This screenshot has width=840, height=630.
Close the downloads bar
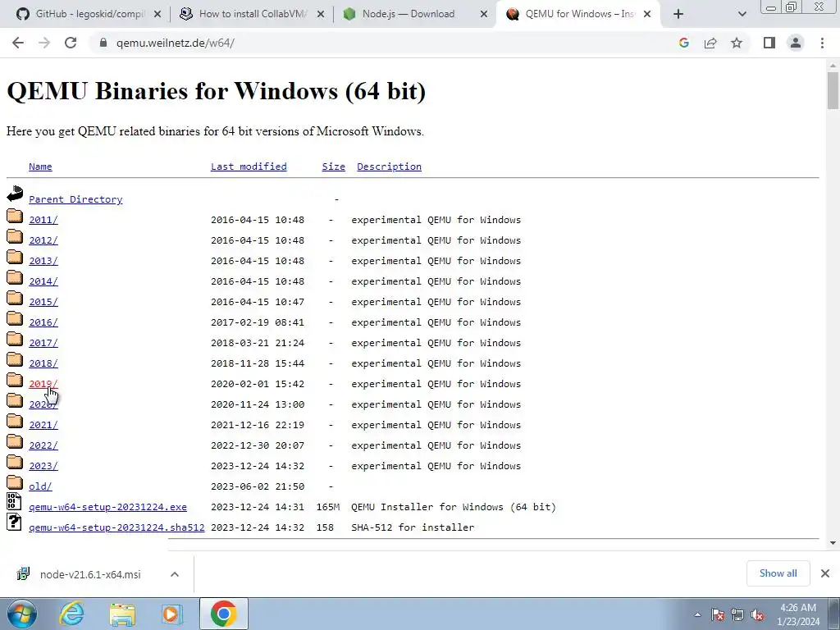click(825, 573)
